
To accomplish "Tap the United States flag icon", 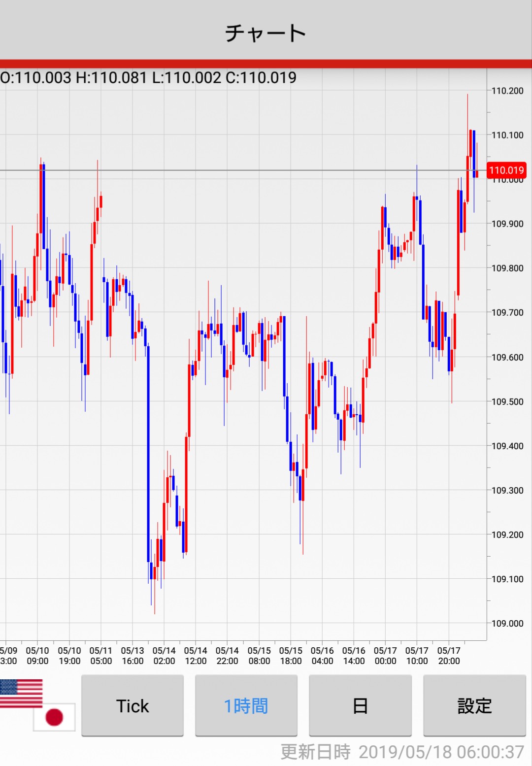I will (x=21, y=693).
